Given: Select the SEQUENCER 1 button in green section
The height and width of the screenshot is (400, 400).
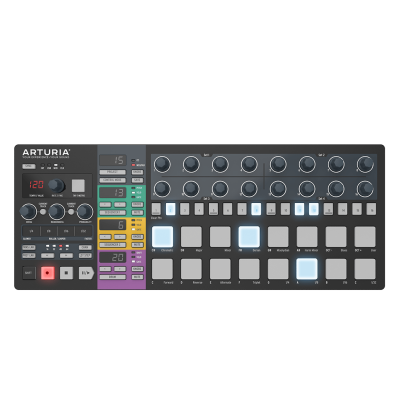Looking at the screenshot, I should point(113,212).
